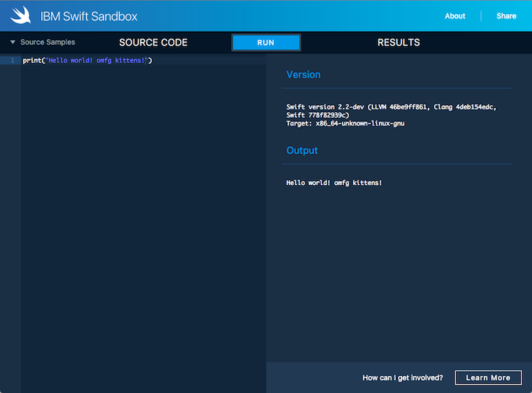
Task: Click the Version section heading
Action: click(303, 74)
